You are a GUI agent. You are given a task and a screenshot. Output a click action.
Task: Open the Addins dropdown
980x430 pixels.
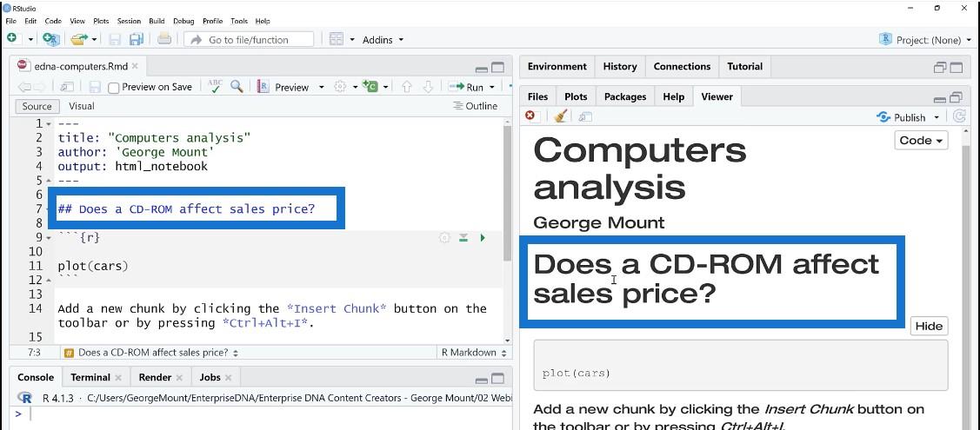pos(383,39)
